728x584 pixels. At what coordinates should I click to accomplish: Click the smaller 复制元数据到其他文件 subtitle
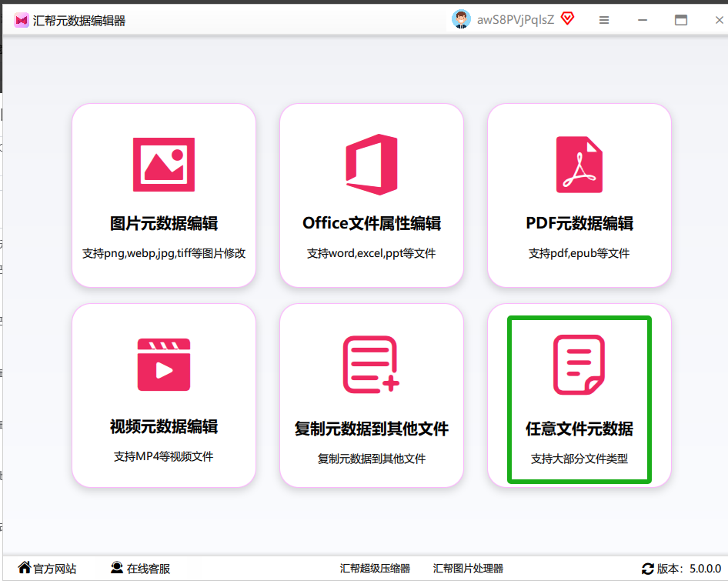pyautogui.click(x=372, y=459)
